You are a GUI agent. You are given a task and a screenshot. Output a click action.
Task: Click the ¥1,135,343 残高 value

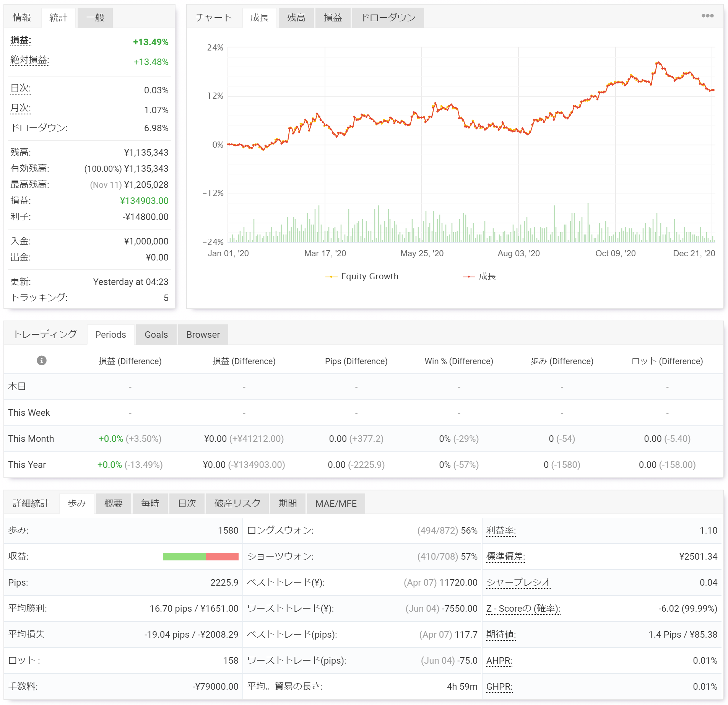coord(146,153)
